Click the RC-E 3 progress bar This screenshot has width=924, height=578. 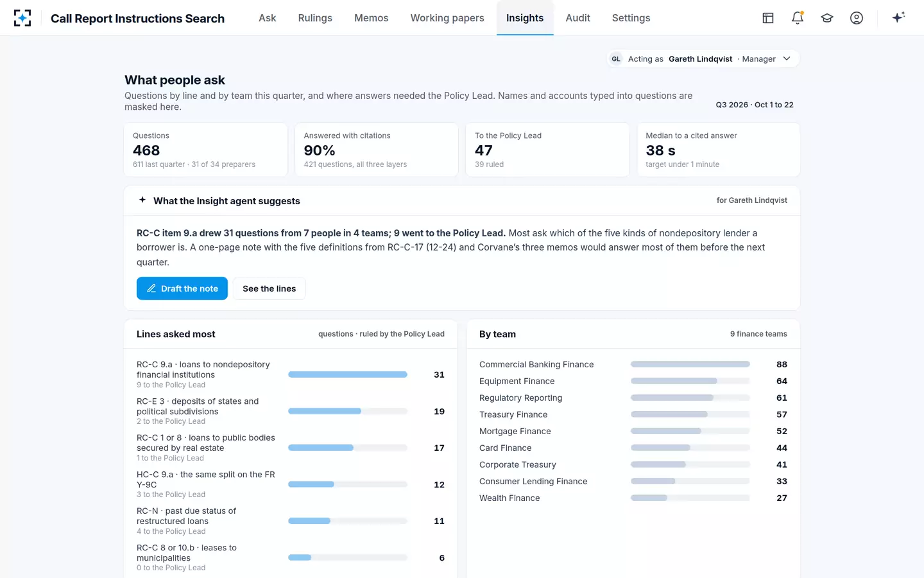tap(348, 411)
